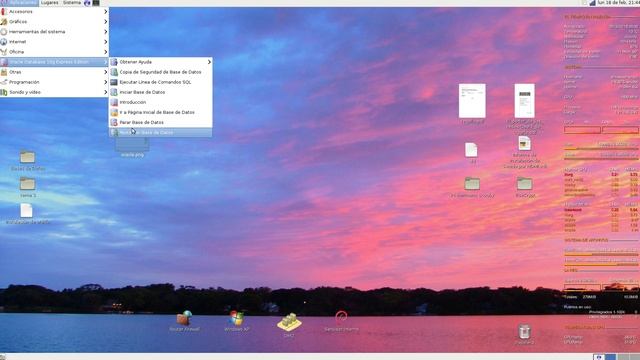Viewport: 640px width, 360px height.
Task: Click the date and time in top panel
Action: pyautogui.click(x=618, y=3)
